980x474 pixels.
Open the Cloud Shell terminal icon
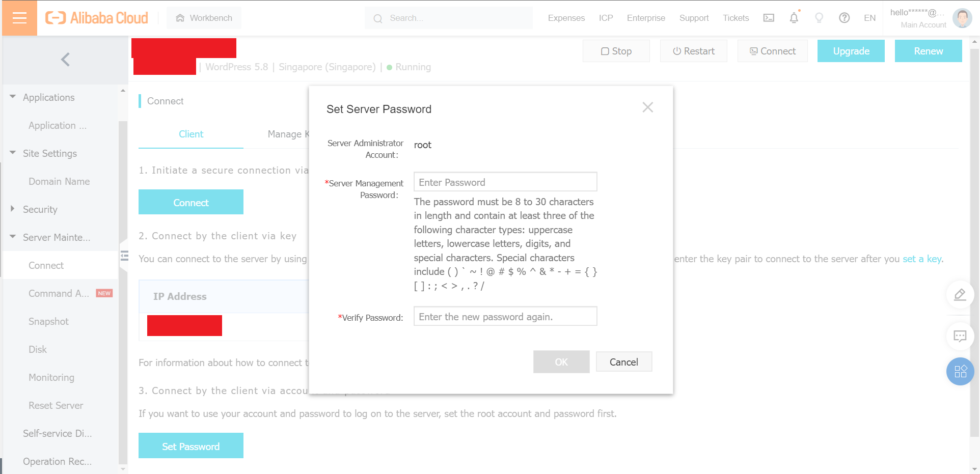[769, 18]
